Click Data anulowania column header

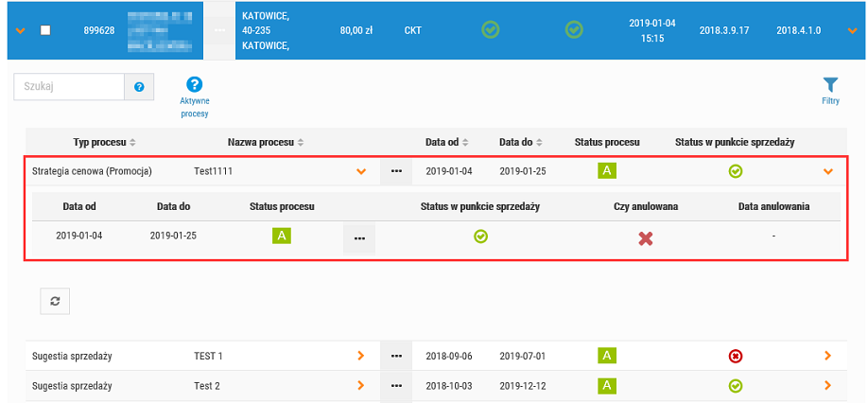point(773,206)
